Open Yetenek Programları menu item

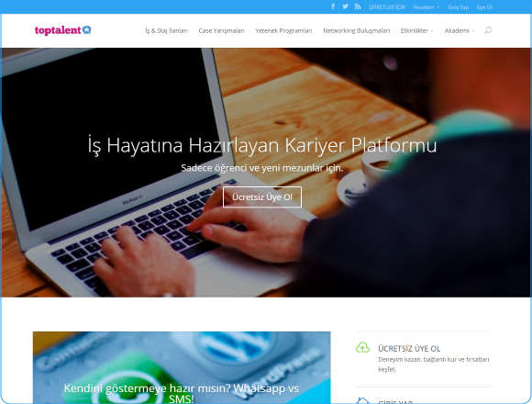[283, 30]
